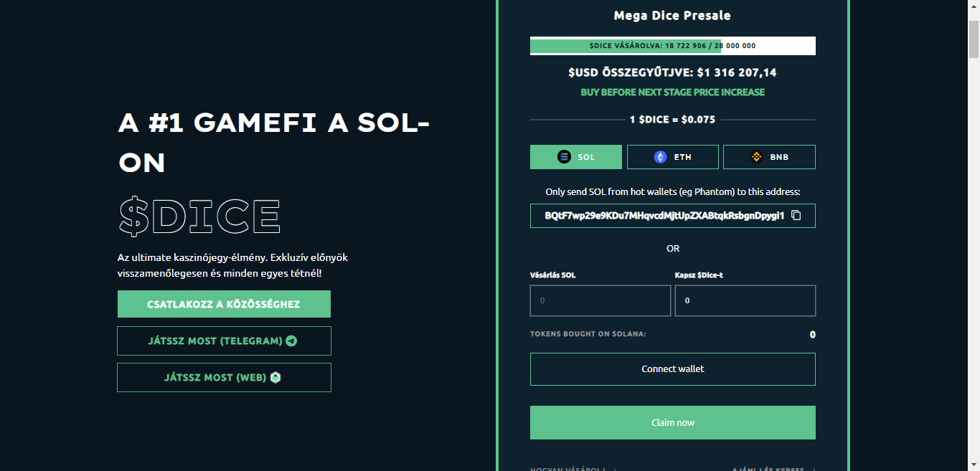The image size is (980, 471).
Task: Click the web dice icon beside JÁTSSZ MOST (WEB)
Action: pos(275,377)
